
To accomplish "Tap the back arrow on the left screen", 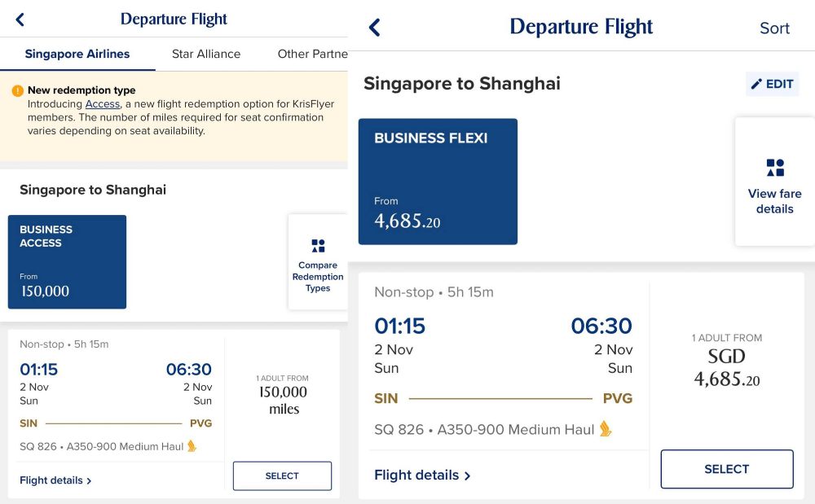I will click(x=20, y=20).
